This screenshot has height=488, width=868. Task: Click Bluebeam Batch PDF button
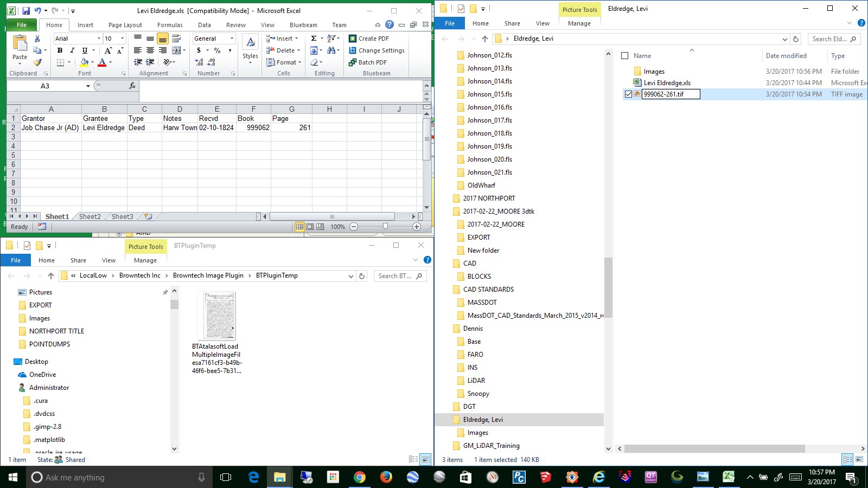coord(368,62)
